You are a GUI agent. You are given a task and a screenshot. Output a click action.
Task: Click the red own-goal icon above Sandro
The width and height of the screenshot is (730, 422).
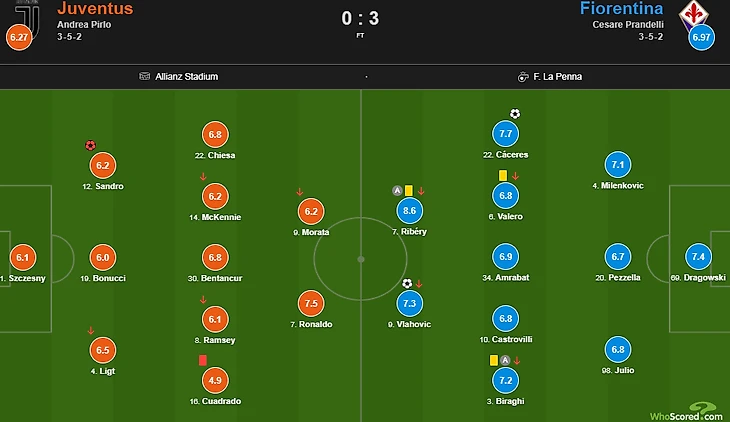pyautogui.click(x=91, y=145)
